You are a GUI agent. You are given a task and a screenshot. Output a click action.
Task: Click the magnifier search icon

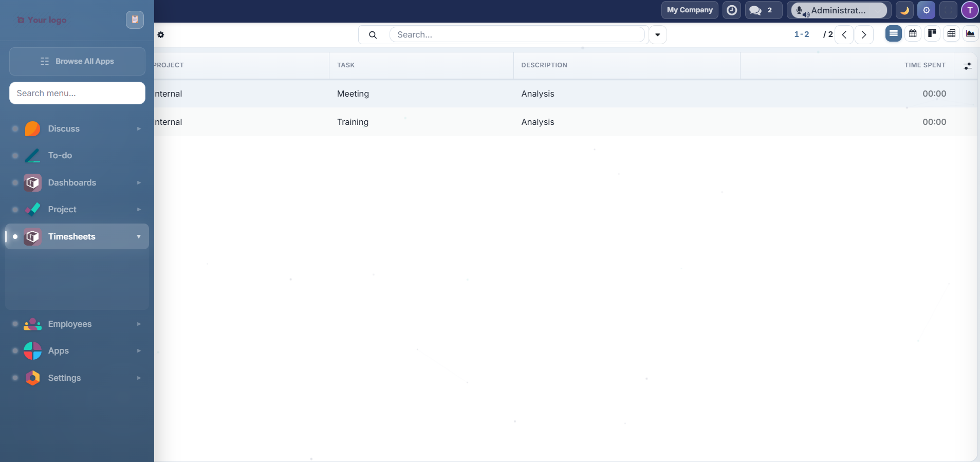click(x=373, y=35)
